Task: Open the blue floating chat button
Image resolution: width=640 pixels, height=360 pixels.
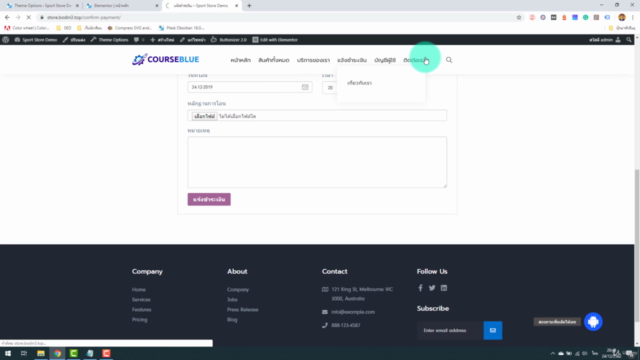Action: coord(593,322)
